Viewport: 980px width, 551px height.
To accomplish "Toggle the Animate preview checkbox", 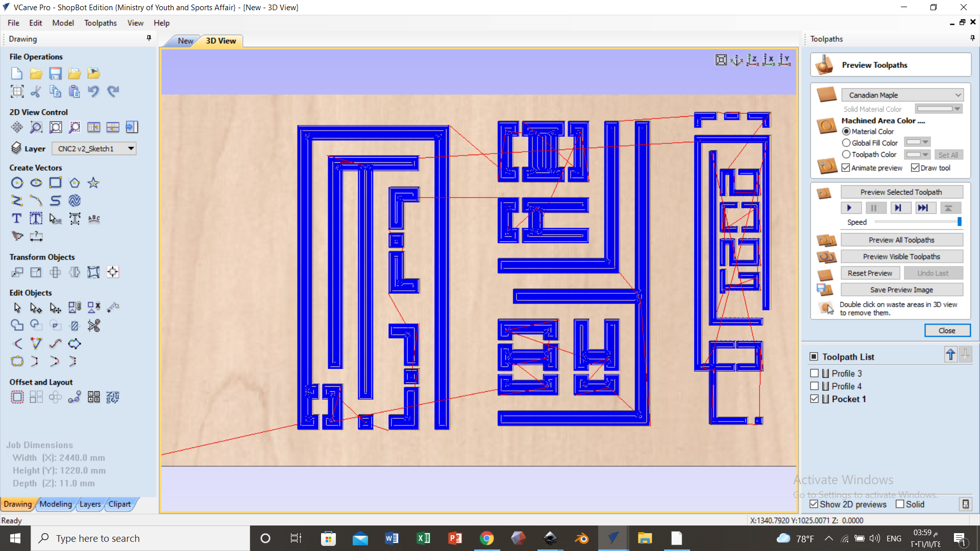I will coord(846,168).
